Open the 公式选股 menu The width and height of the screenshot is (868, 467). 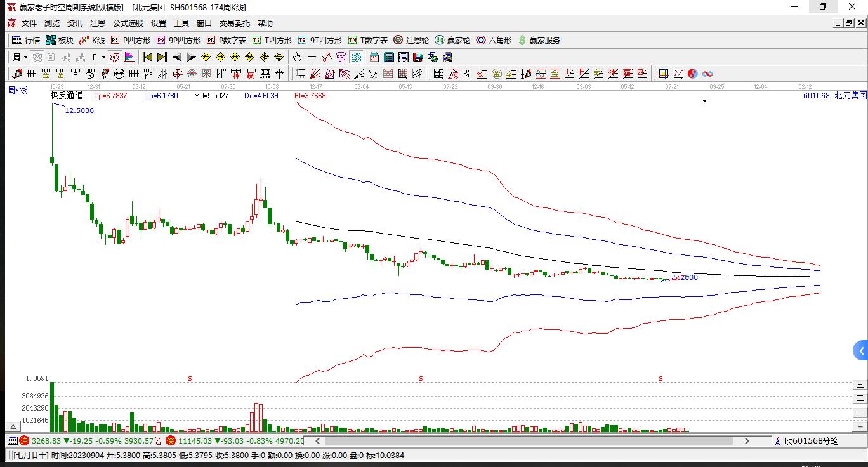pos(128,23)
